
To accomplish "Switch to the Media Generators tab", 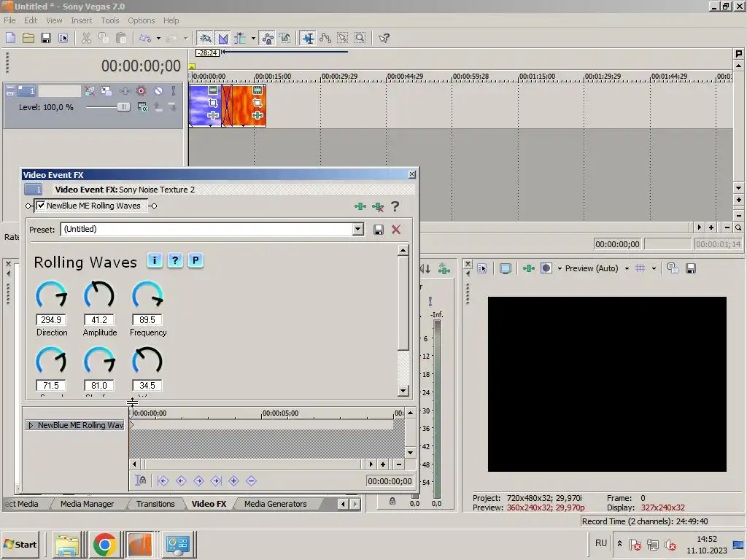I will (275, 504).
